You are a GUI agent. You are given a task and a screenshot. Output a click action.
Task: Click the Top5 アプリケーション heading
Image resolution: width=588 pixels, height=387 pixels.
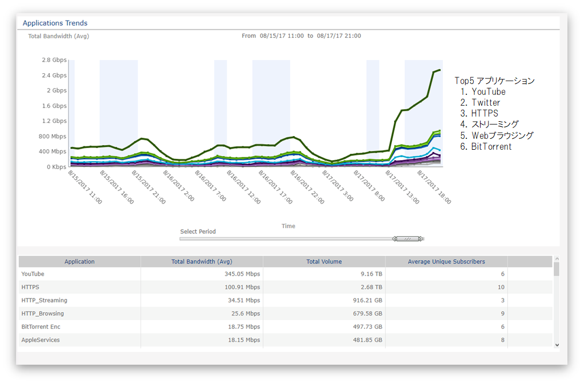(x=495, y=81)
